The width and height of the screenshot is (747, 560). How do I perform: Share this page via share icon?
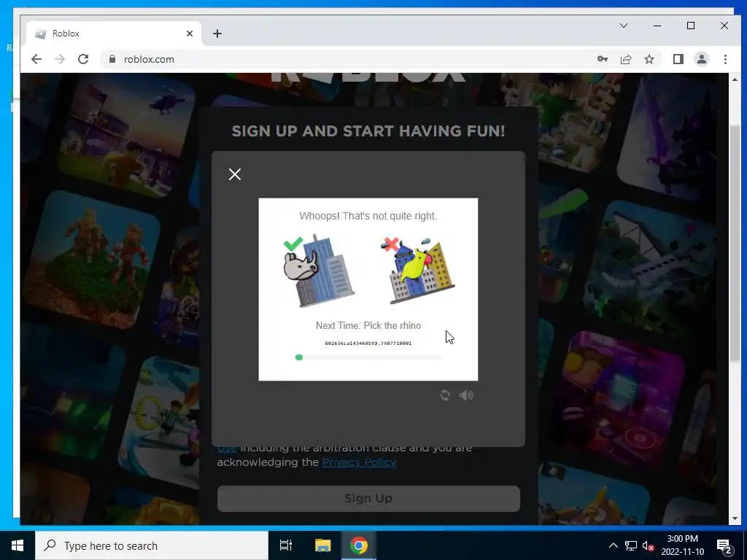coord(625,59)
